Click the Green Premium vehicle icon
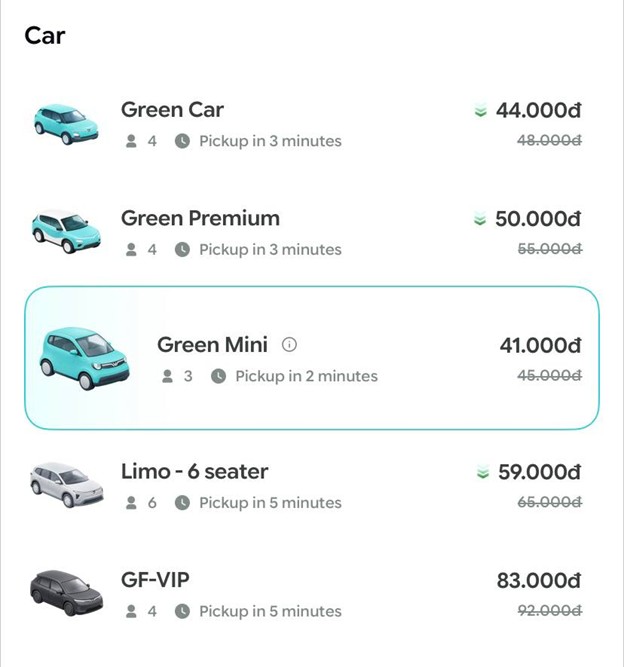 pyautogui.click(x=66, y=232)
